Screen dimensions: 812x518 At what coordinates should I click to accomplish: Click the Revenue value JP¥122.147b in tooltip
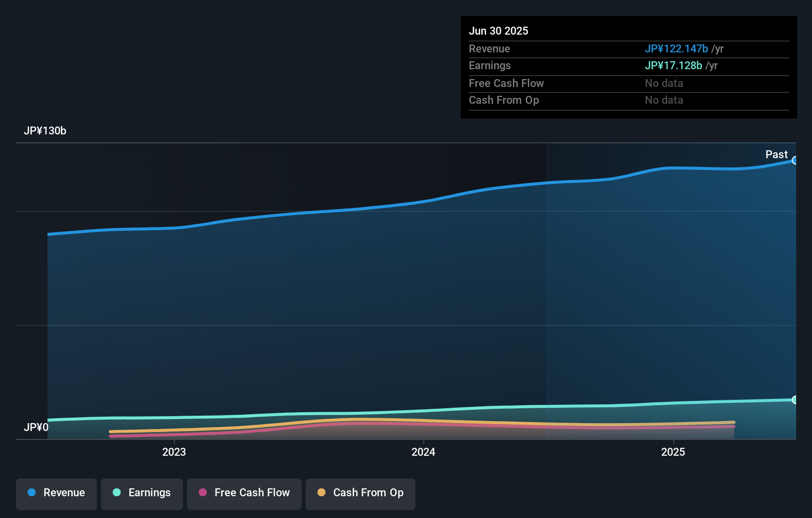click(676, 48)
